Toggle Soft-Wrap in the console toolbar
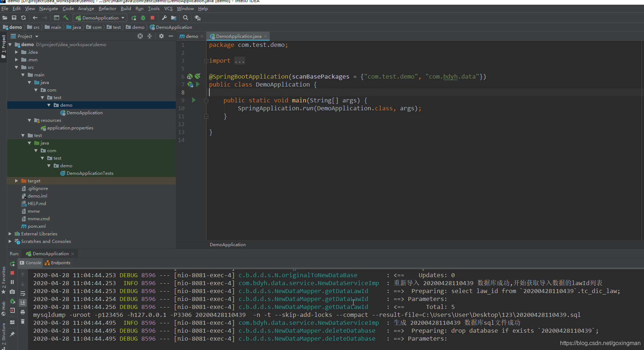This screenshot has height=350, width=644. click(23, 293)
